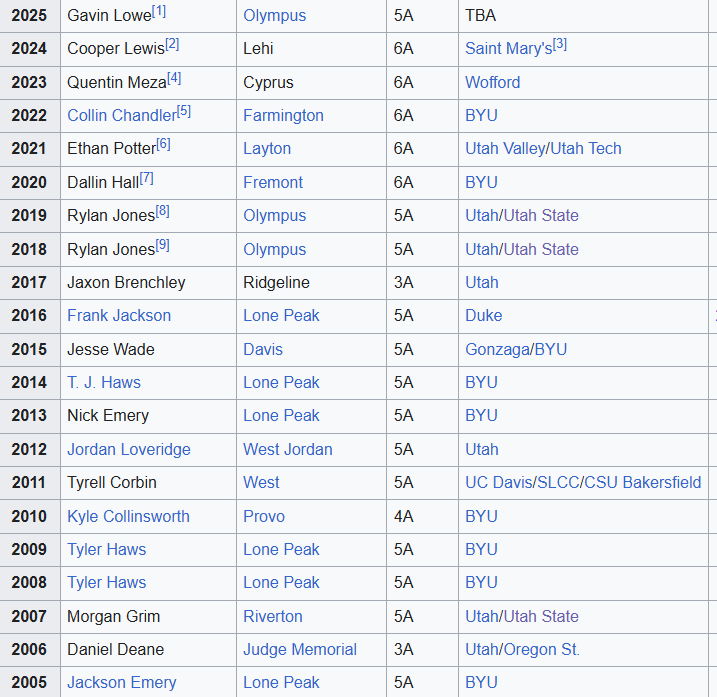Screen dimensions: 717x697
Task: Open the Davis school link
Action: click(263, 349)
